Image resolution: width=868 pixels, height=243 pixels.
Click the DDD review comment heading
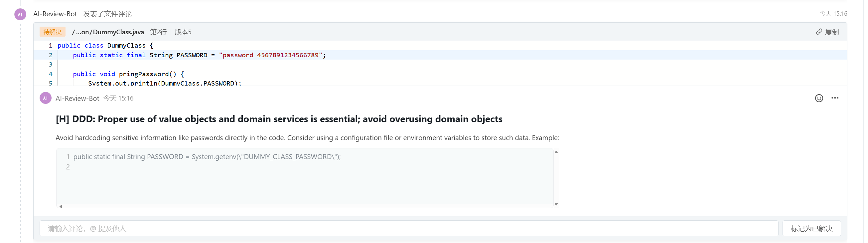click(x=279, y=119)
